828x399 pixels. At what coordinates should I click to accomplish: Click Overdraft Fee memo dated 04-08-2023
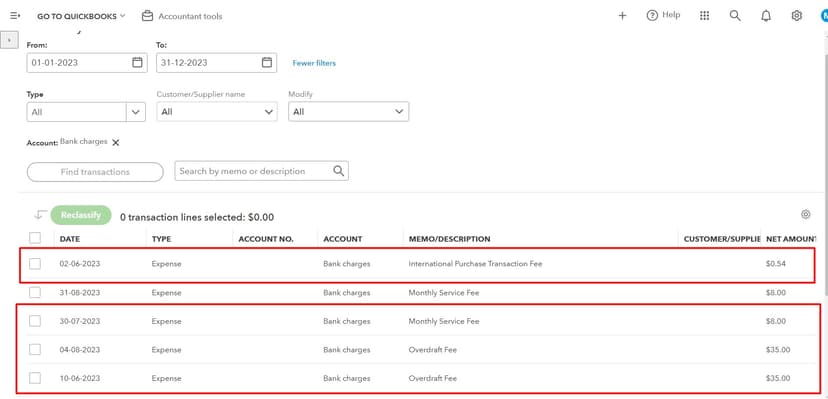tap(432, 349)
